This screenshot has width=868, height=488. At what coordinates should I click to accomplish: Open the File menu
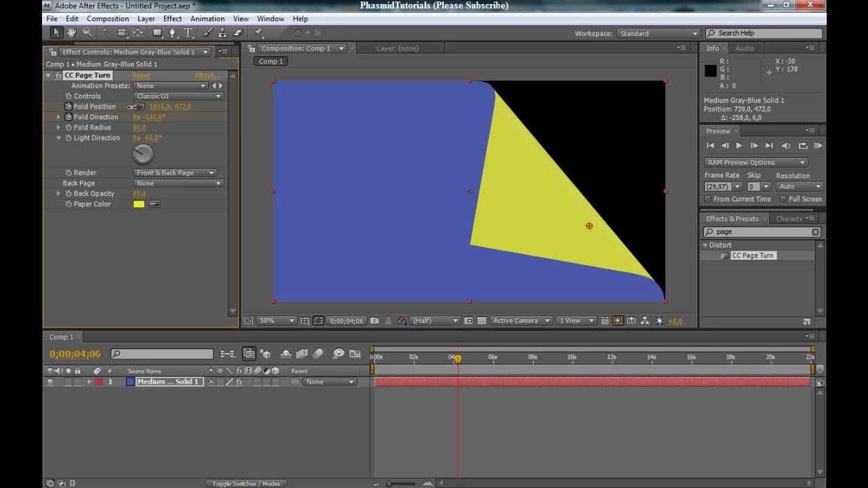click(x=52, y=19)
